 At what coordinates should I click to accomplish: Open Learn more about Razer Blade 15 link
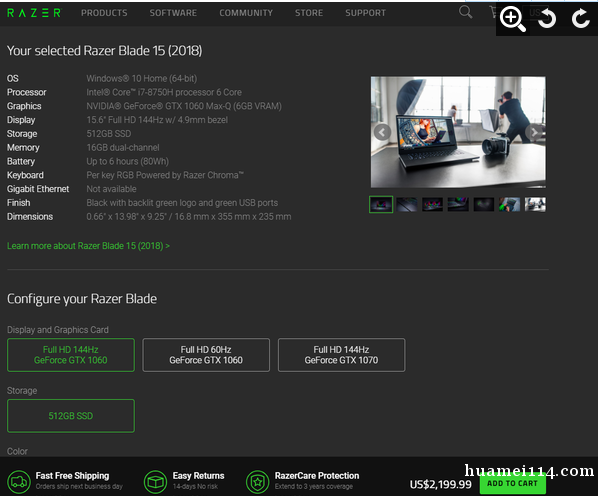tap(88, 246)
